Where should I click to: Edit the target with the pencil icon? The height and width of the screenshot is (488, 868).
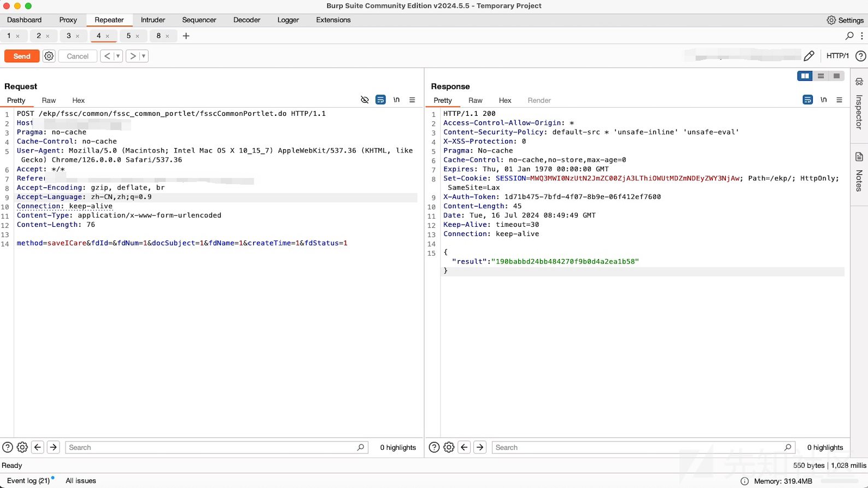809,56
